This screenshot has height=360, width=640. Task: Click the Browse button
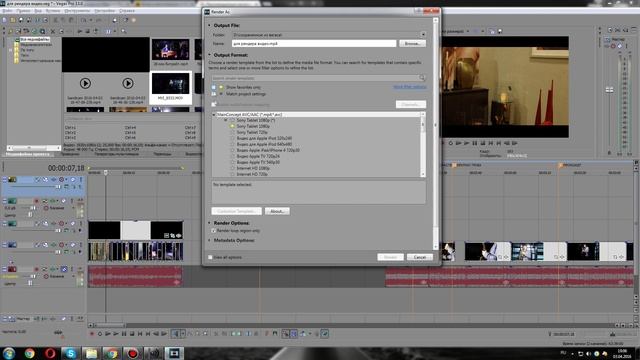[x=412, y=43]
